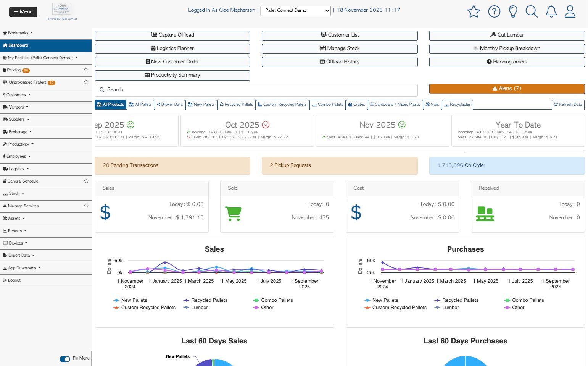Click the Oct 2025 sad face icon

(x=266, y=125)
